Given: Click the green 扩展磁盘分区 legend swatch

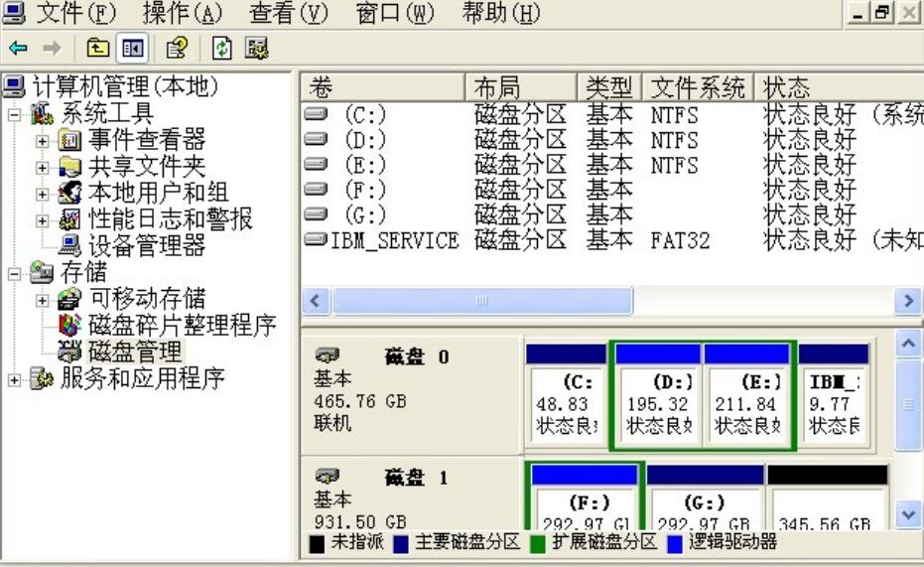Looking at the screenshot, I should (x=538, y=544).
